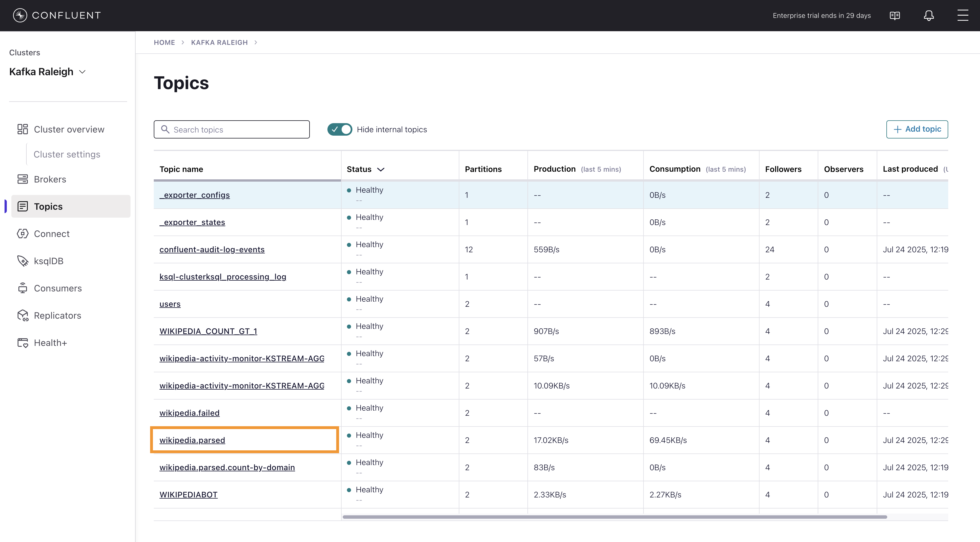
Task: Expand the Kafka Raleigh cluster dropdown
Action: tap(82, 72)
